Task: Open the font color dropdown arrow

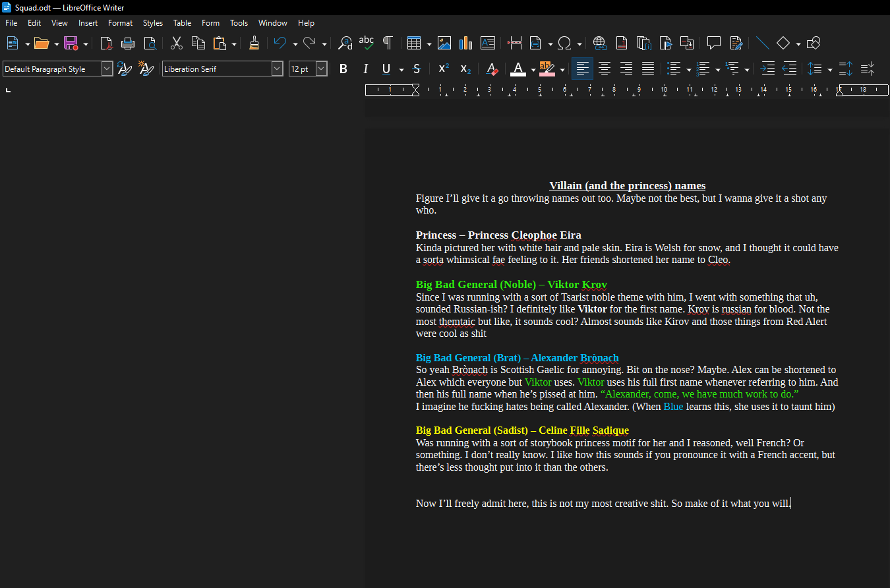Action: point(533,69)
